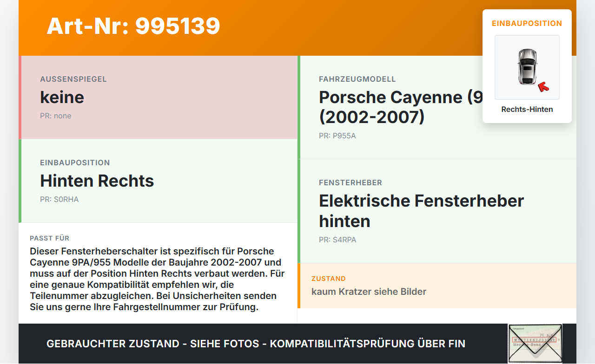Click the 'PR: S0RHA' code

(59, 200)
